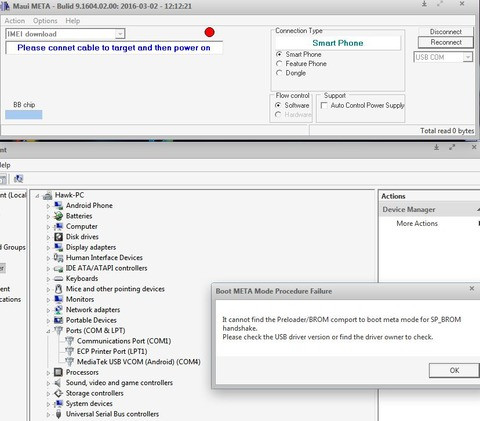Click the Computer category icon
Image resolution: width=480 pixels, height=421 pixels.
point(59,226)
